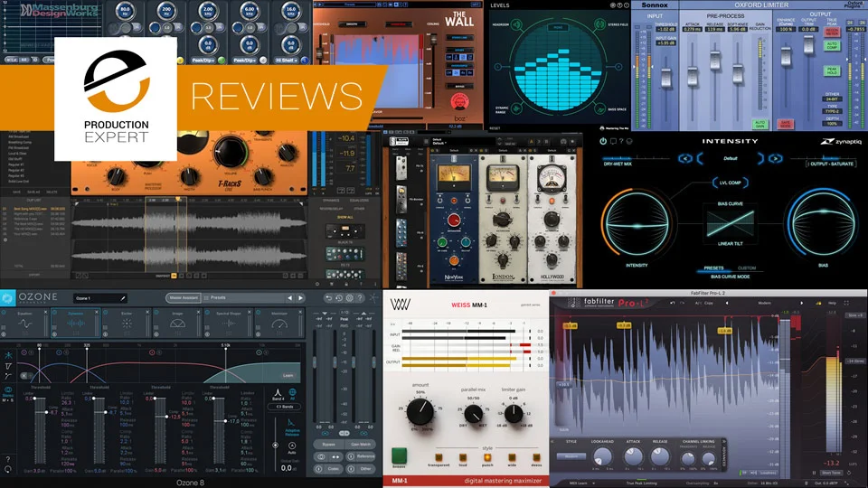Click full screen icon in FabFilter Pro-L 2

[x=846, y=304]
